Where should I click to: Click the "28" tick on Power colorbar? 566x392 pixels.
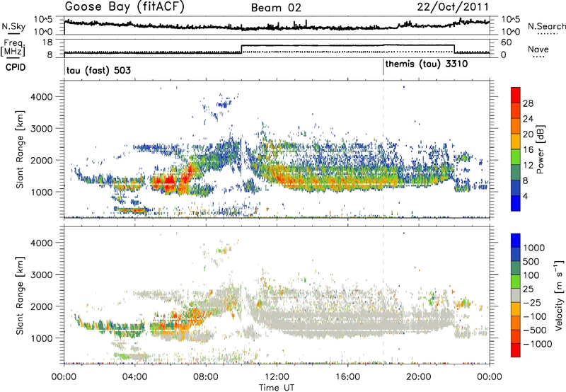pos(528,103)
